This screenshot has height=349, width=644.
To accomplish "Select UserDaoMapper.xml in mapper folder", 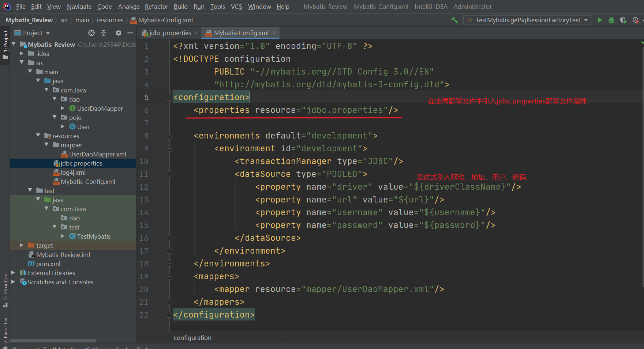I will coord(98,154).
